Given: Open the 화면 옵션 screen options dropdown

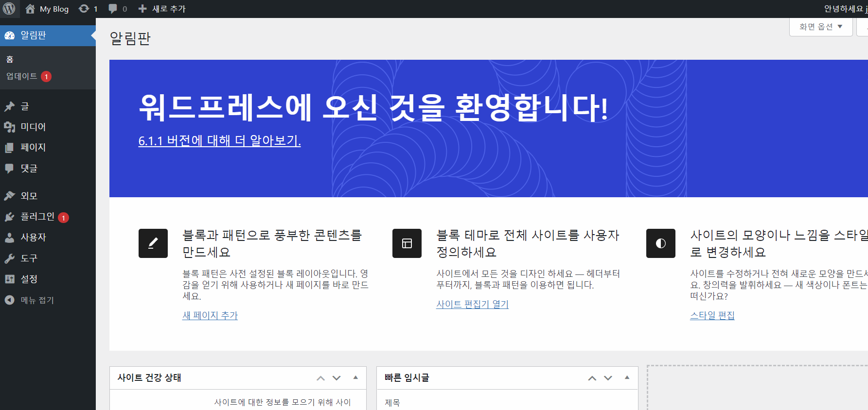Looking at the screenshot, I should (821, 27).
